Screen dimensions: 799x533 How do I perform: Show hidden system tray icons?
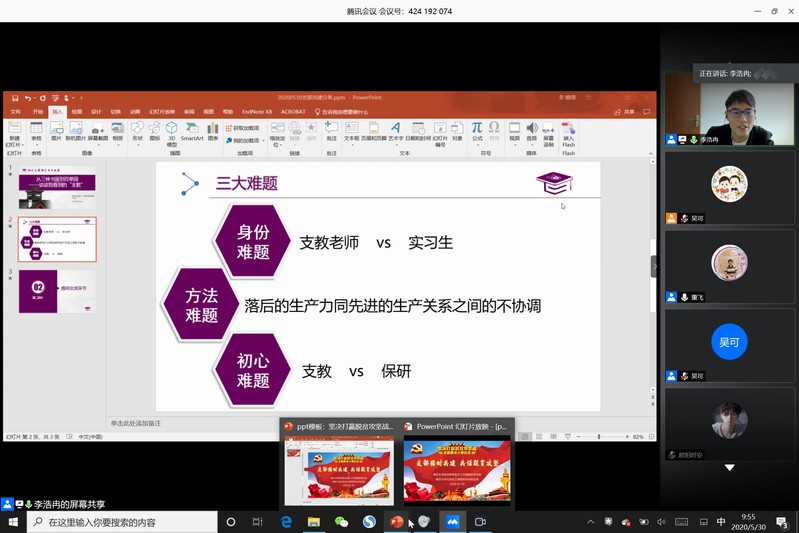591,522
